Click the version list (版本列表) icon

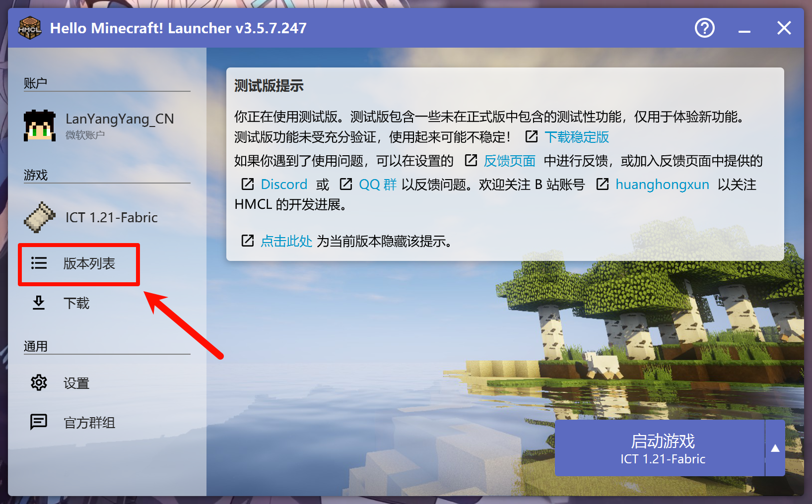pyautogui.click(x=39, y=263)
